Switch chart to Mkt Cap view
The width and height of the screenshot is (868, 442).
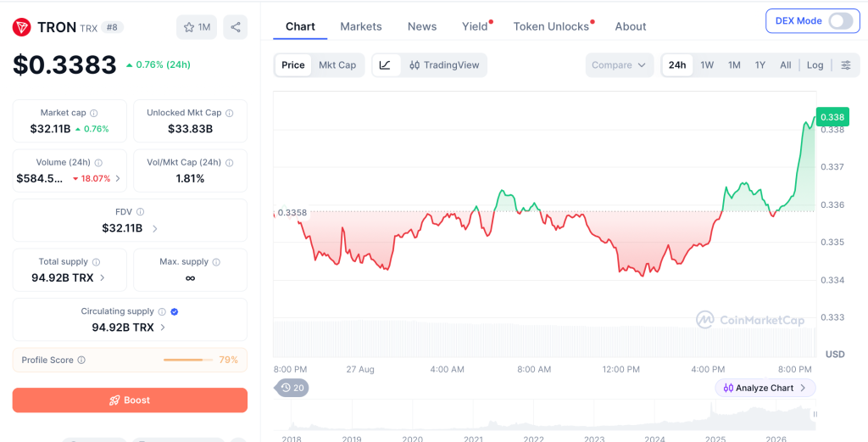(x=337, y=64)
